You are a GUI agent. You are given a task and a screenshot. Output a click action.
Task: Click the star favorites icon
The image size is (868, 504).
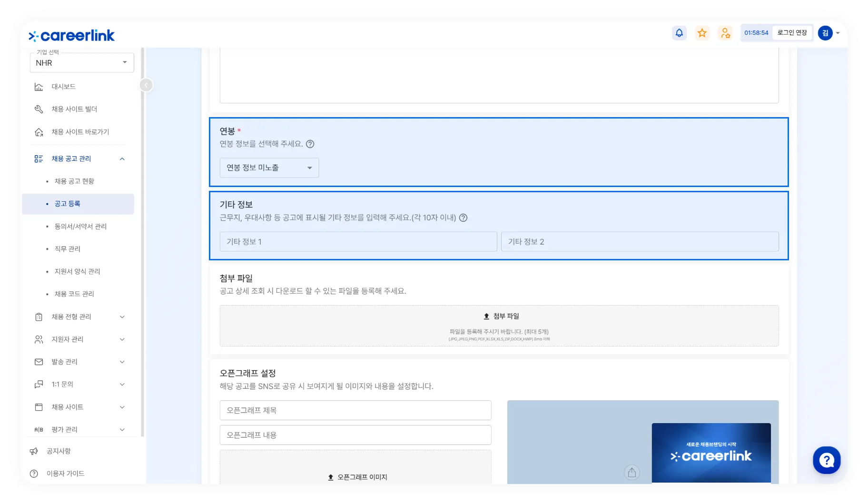702,33
